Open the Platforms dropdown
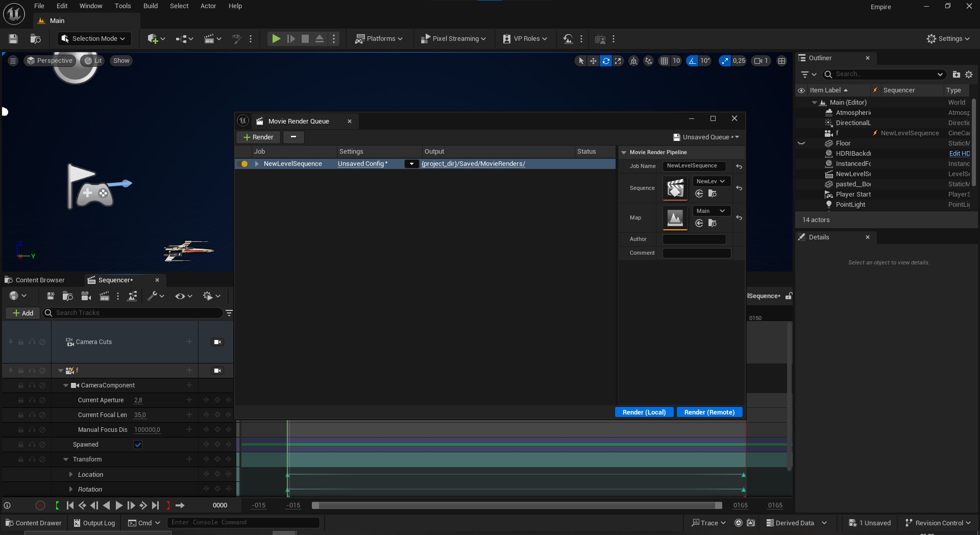Screen dimensions: 980x535 point(379,39)
